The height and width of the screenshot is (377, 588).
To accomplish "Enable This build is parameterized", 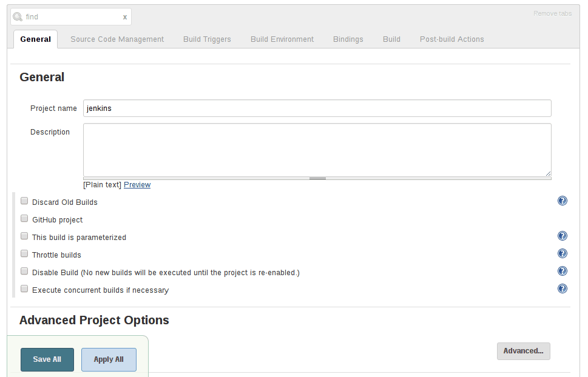I will 24,235.
